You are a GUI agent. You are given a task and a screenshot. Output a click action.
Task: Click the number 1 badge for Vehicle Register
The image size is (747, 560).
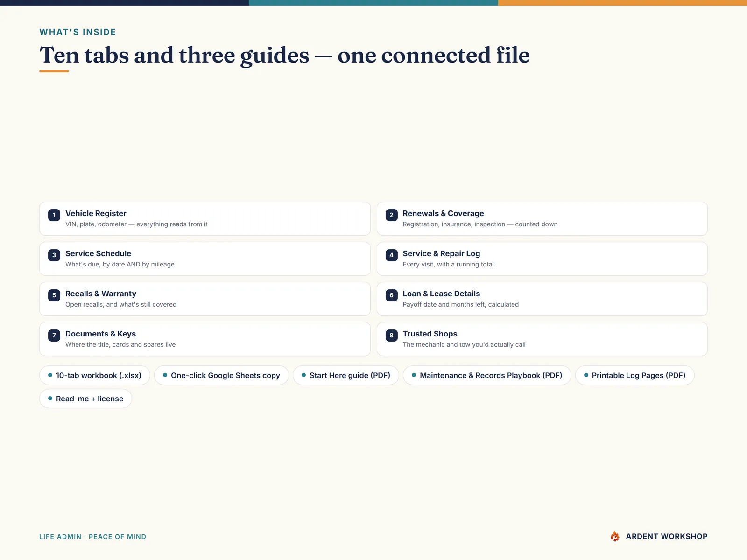(54, 215)
